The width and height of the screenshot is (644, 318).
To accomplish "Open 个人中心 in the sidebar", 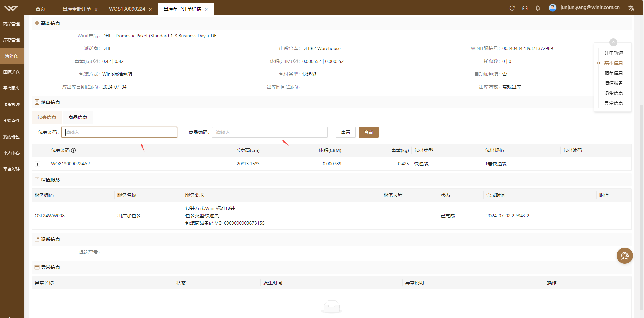I will pos(11,153).
